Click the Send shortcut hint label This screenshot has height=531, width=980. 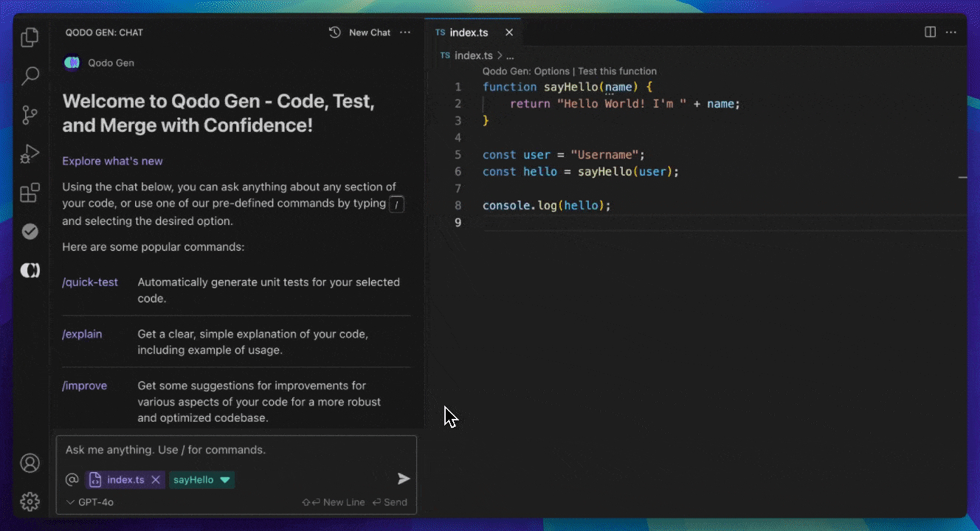pos(390,502)
